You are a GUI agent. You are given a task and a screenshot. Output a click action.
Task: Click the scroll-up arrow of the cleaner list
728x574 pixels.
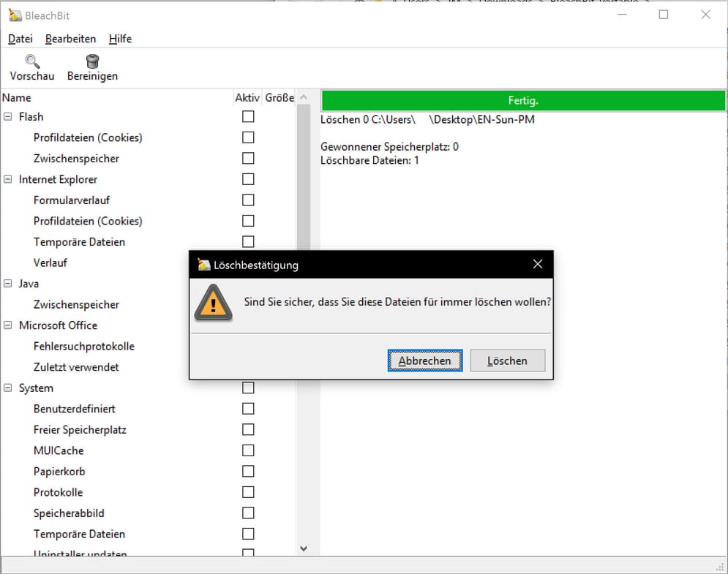pos(304,97)
